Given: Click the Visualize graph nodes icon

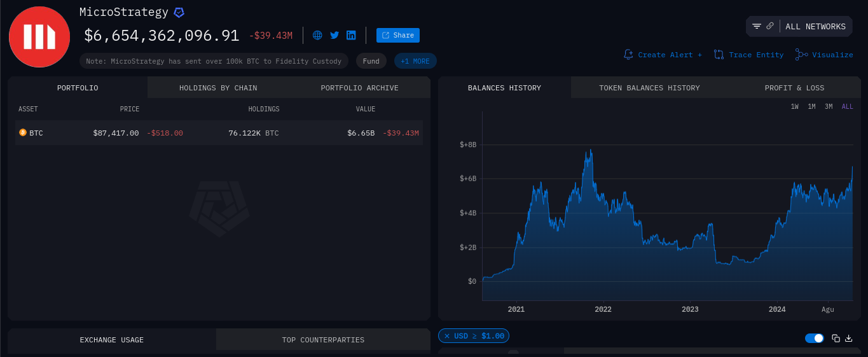Looking at the screenshot, I should click(x=801, y=55).
